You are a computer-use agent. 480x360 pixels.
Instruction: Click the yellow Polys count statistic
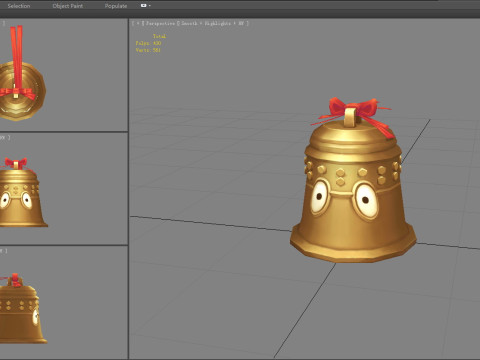point(148,43)
